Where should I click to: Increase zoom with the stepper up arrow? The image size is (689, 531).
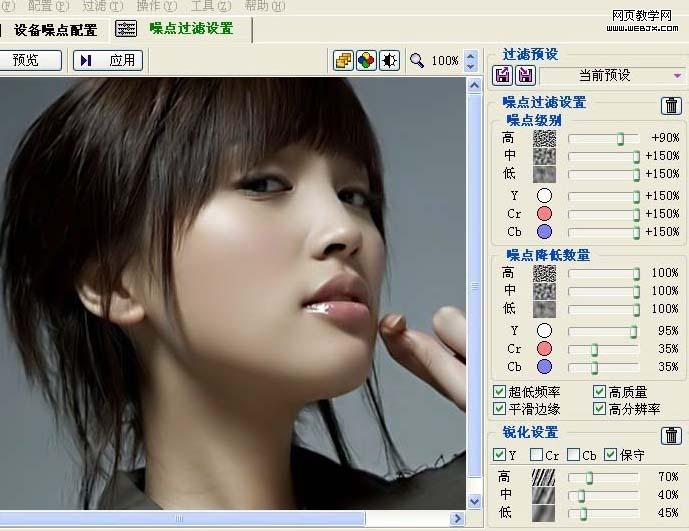[471, 56]
